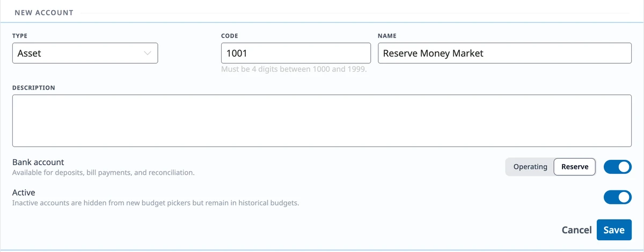Click the Name field with Reserve Money Market
The width and height of the screenshot is (644, 252).
504,54
